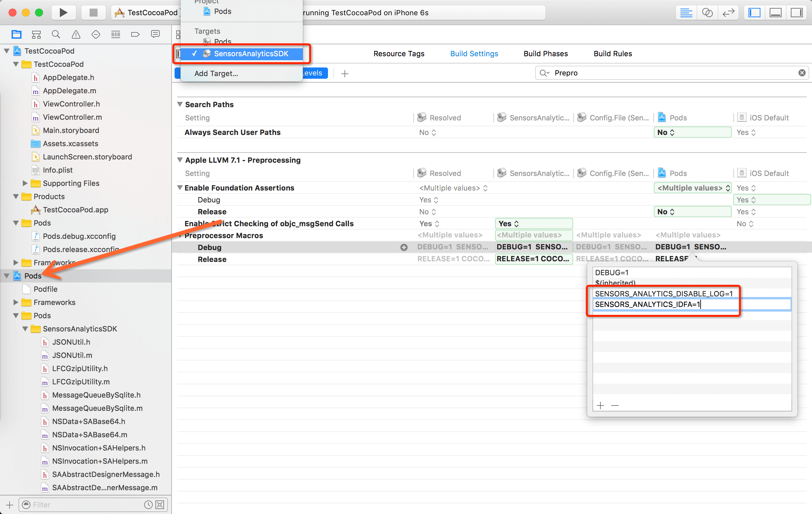This screenshot has width=812, height=514.
Task: Collapse Apple LLVM 7.1 Preprocessing section
Action: pos(180,160)
